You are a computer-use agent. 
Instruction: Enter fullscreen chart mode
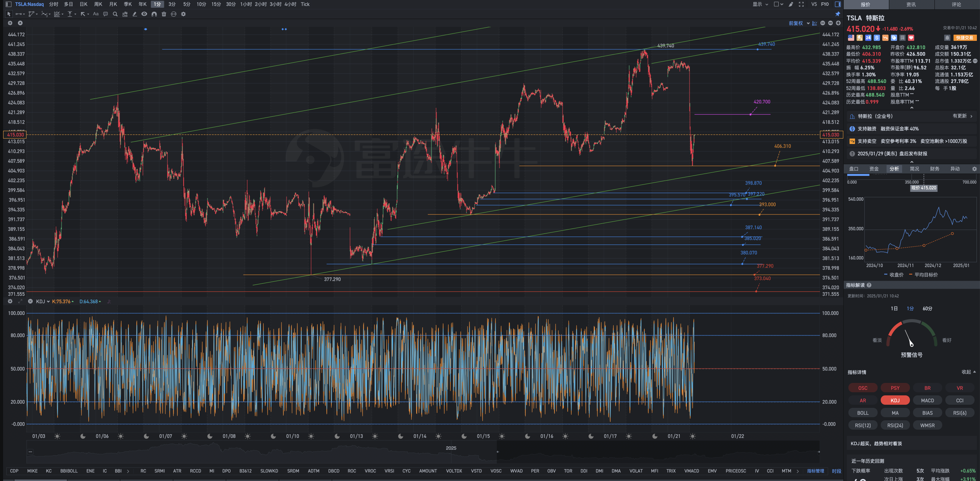801,4
